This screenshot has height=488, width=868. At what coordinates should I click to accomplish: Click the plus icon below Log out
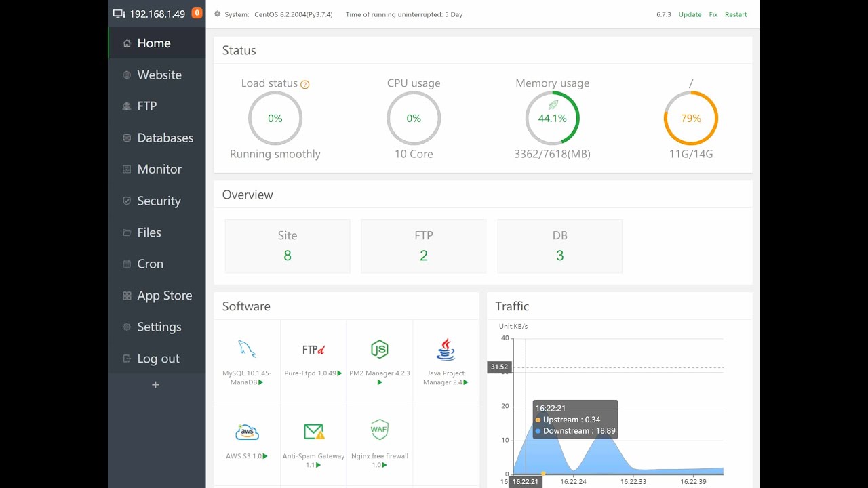(155, 385)
